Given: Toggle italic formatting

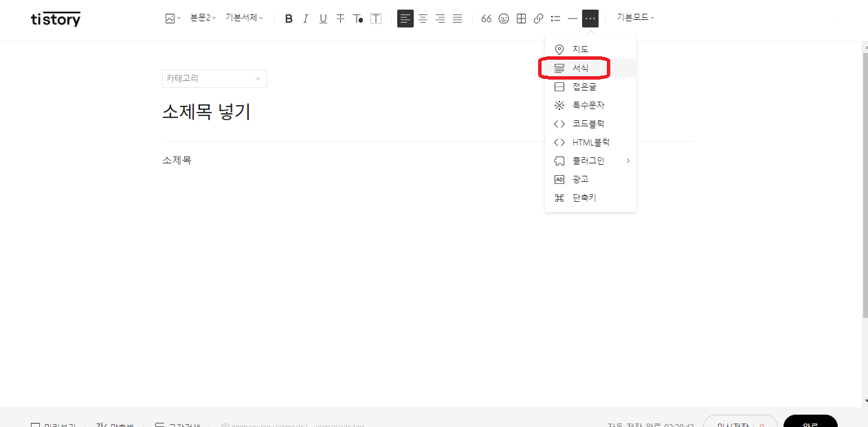Looking at the screenshot, I should [x=306, y=19].
